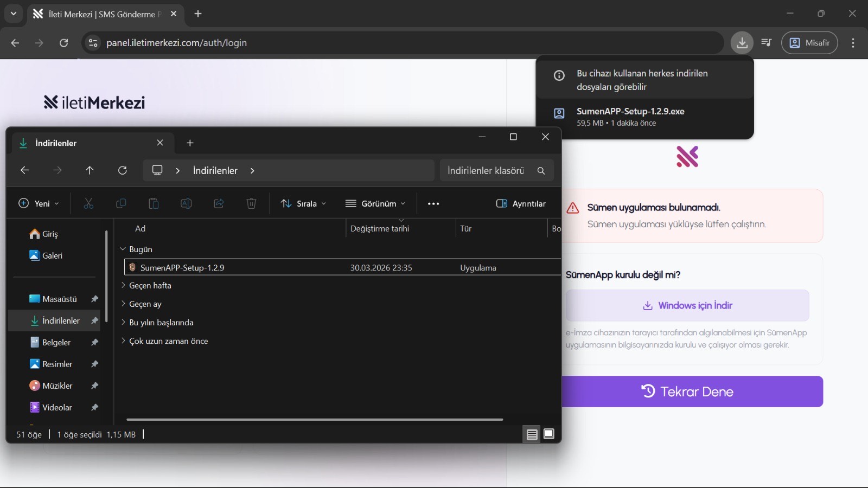The width and height of the screenshot is (868, 488).
Task: Click the İndirilenler klasörü search field
Action: tap(488, 170)
